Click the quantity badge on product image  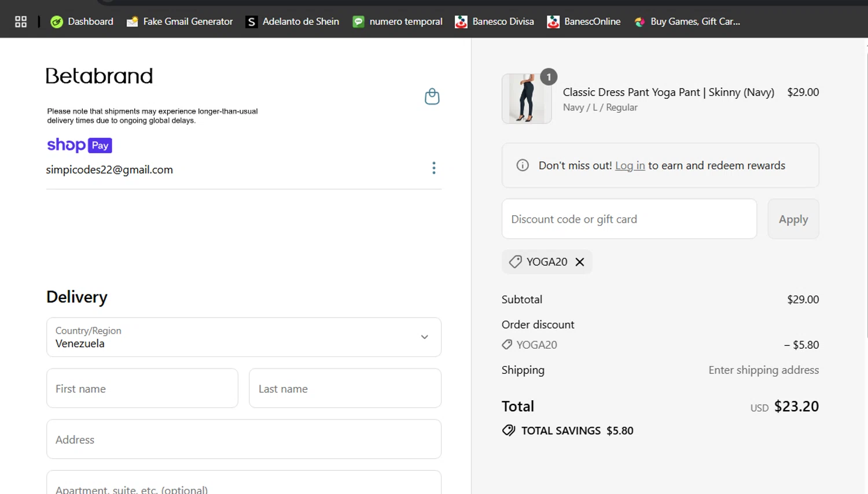[549, 77]
